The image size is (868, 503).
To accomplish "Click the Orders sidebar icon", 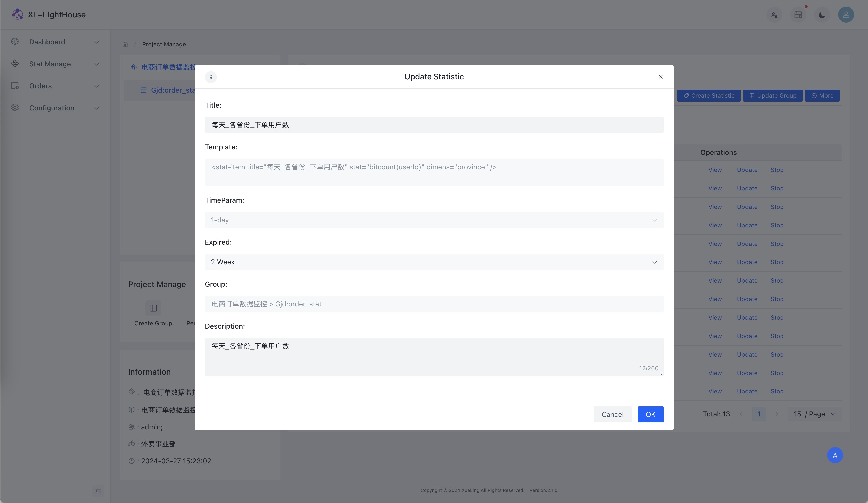I will pos(15,86).
